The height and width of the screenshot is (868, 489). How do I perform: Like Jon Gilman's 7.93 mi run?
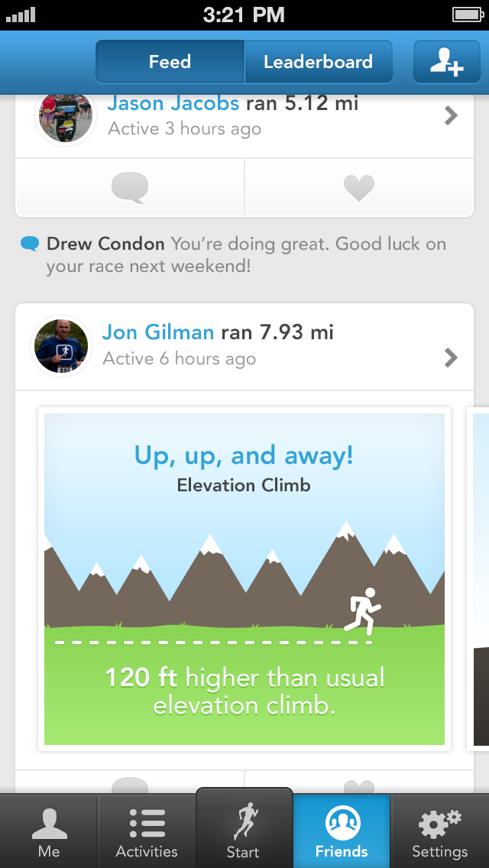[x=359, y=785]
